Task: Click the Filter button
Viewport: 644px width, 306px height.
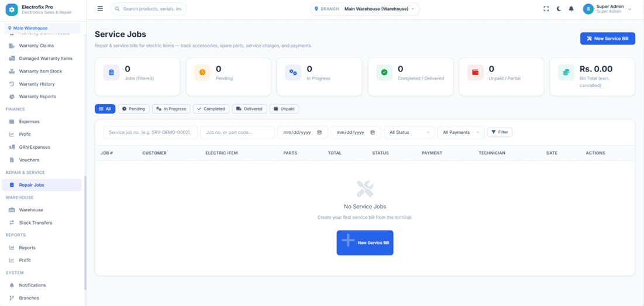Action: (500, 132)
